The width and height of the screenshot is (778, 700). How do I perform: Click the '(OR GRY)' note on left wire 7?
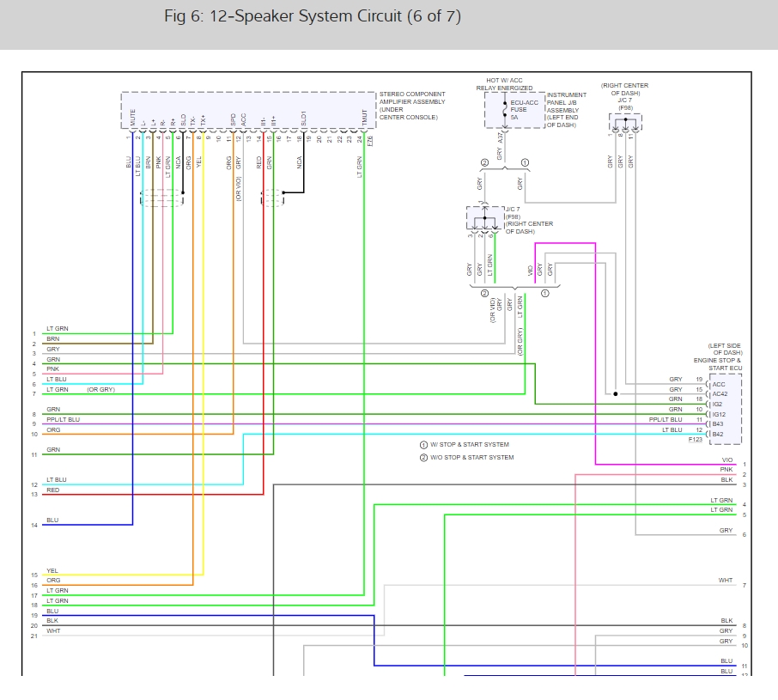tap(100, 390)
